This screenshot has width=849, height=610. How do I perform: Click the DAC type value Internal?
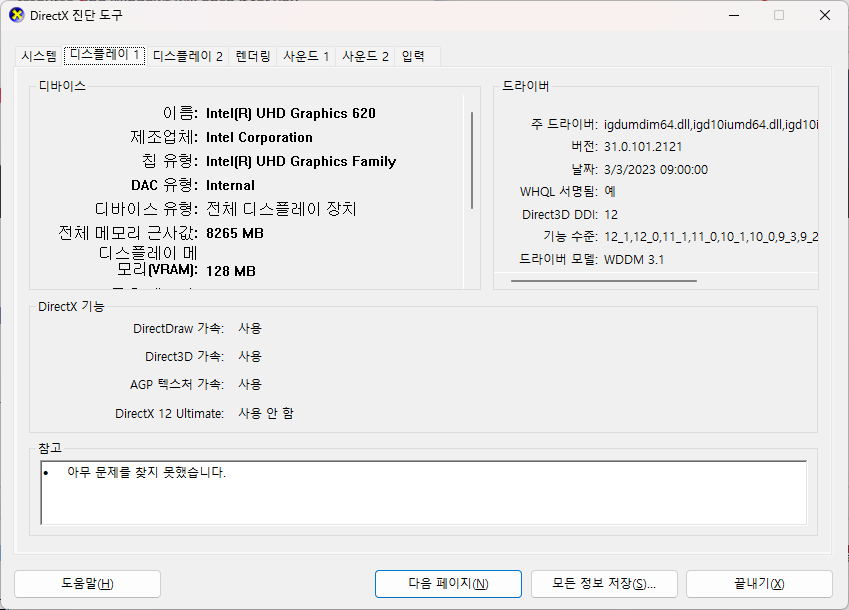click(230, 185)
